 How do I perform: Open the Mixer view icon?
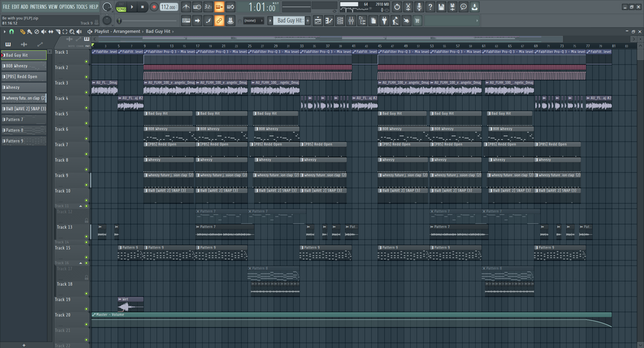tap(351, 21)
